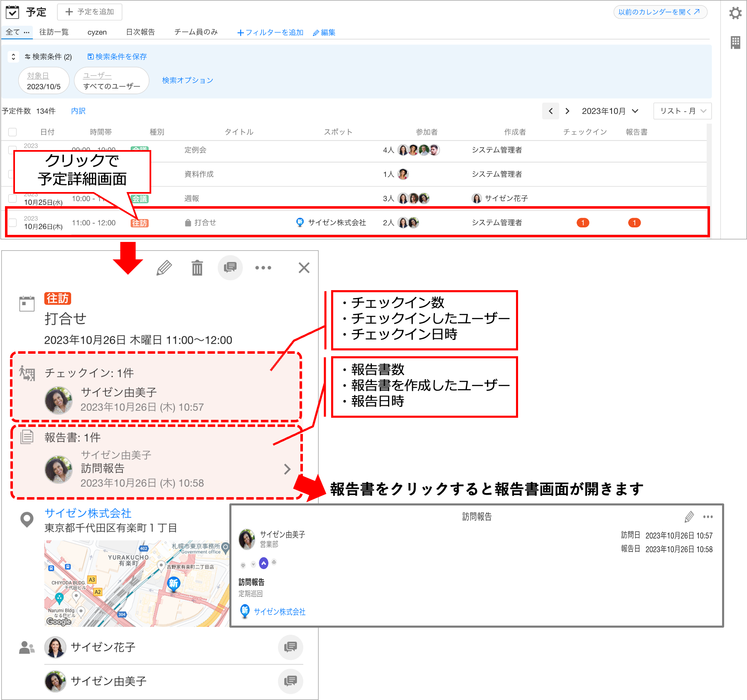Click the 日付 column header

47,132
